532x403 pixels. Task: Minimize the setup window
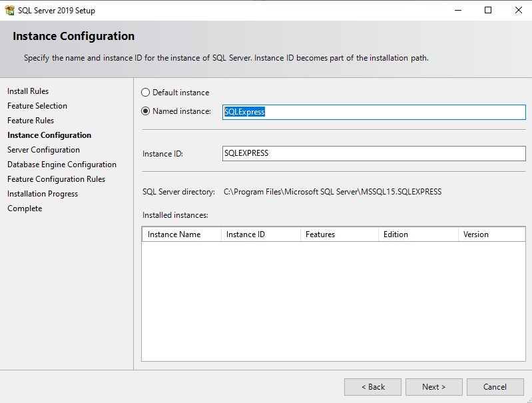click(458, 10)
